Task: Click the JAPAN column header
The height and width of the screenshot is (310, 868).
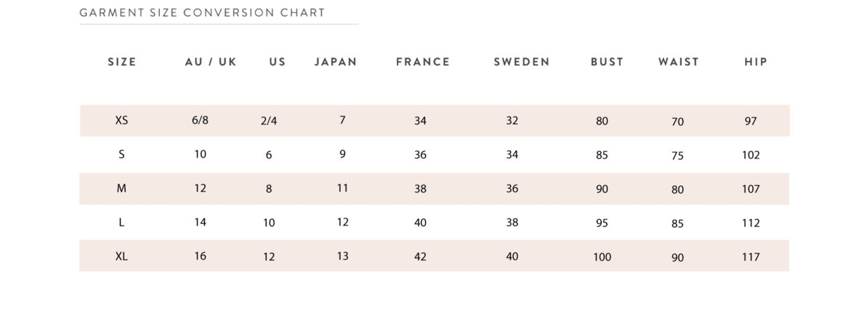Action: pos(335,61)
